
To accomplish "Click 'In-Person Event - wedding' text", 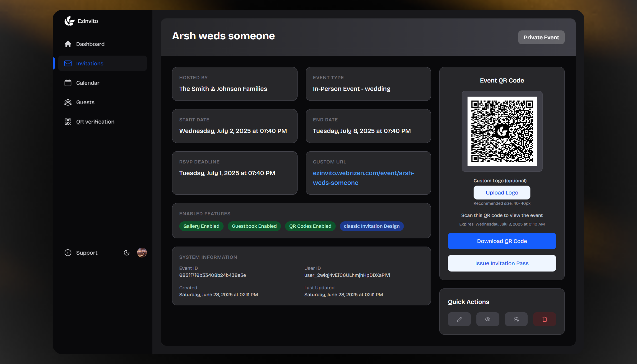I will click(351, 89).
